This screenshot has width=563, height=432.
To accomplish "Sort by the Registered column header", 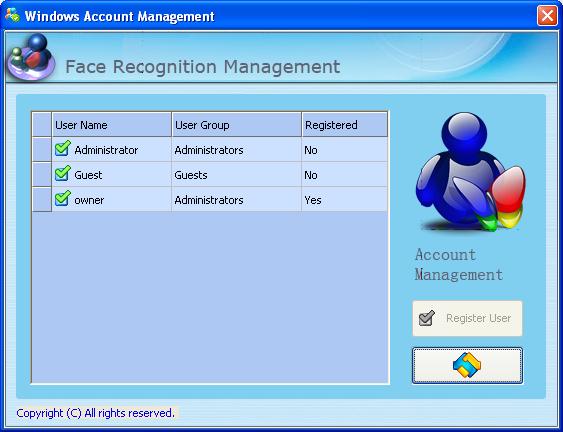I will point(345,125).
